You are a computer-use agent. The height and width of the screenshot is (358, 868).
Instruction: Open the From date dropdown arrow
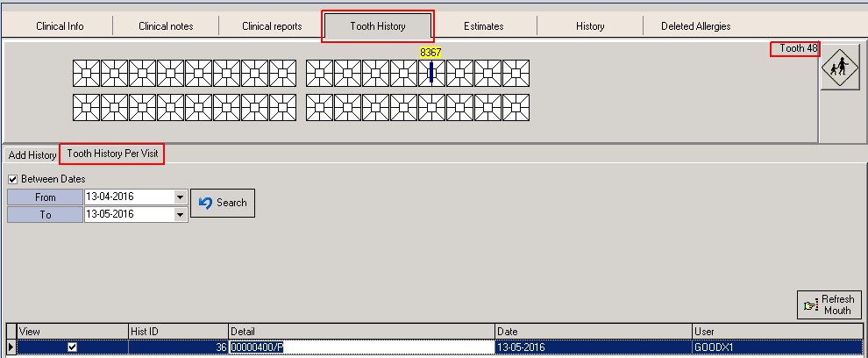pos(180,197)
